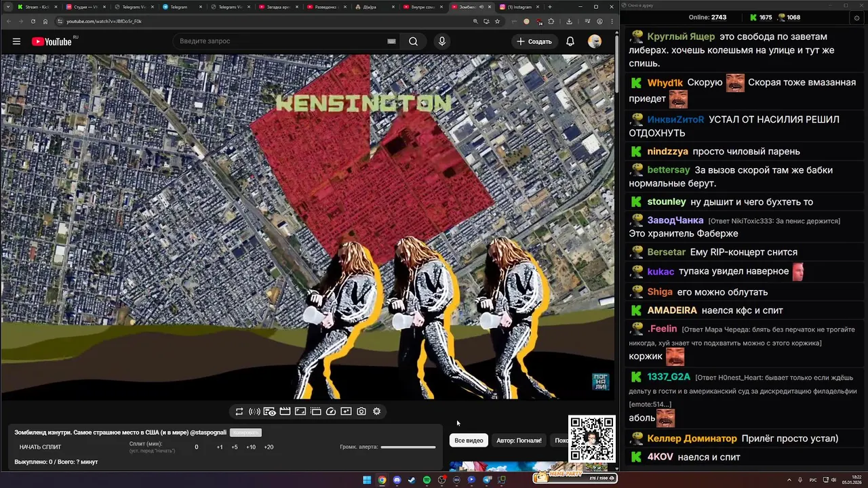Add +5 minutes to split
This screenshot has height=488, width=868.
(x=235, y=447)
